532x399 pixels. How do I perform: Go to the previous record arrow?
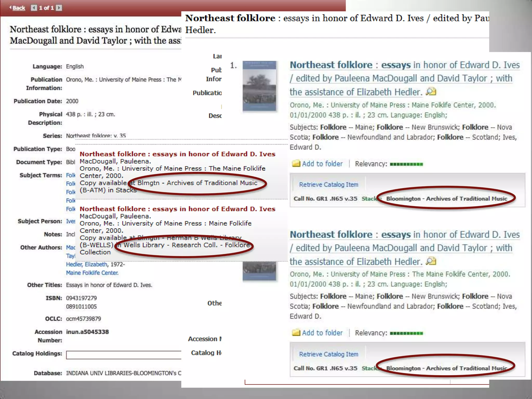(34, 8)
